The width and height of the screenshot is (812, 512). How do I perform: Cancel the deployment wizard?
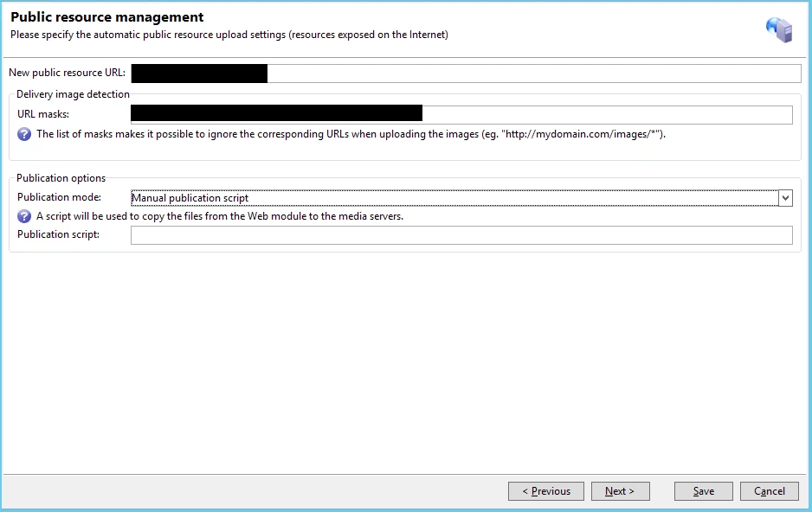[769, 490]
